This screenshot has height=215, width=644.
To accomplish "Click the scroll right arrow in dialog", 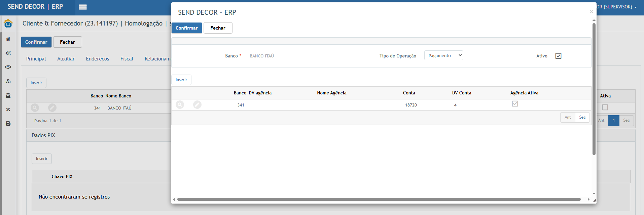I will click(588, 199).
